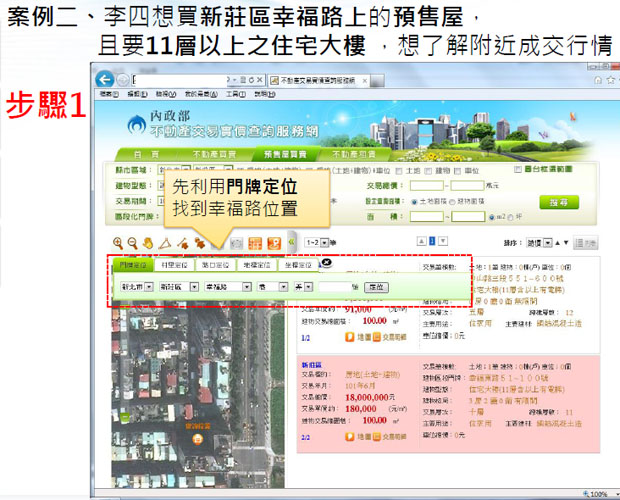
Task: Click the zoom-out magnifier map tool
Action: (132, 243)
